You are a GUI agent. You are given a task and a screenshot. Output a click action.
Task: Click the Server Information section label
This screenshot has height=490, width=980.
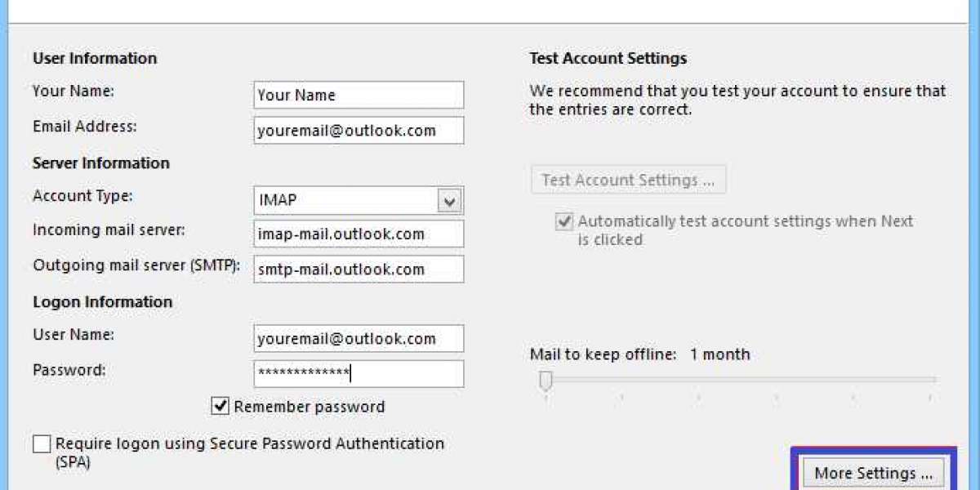[x=101, y=163]
